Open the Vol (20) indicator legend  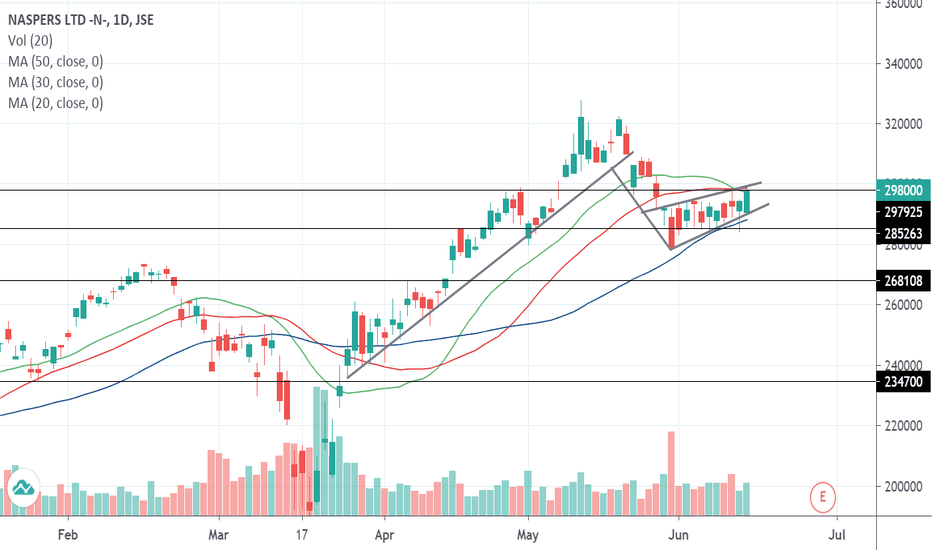tap(30, 40)
